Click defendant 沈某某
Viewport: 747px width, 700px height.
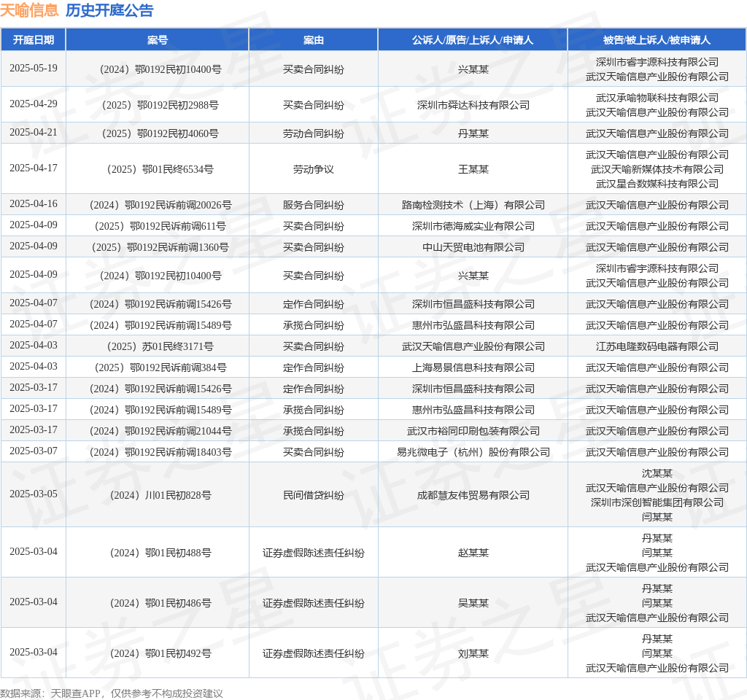coord(657,473)
